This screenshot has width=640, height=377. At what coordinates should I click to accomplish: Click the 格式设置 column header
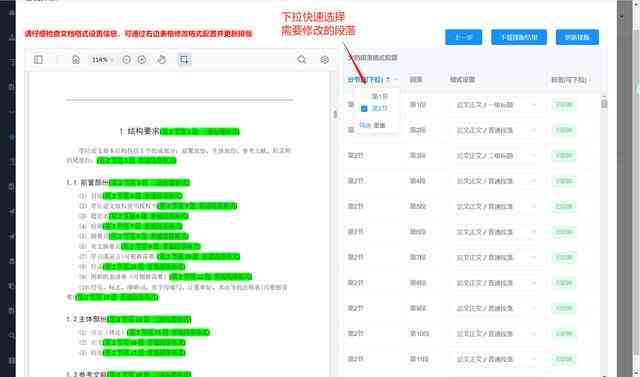click(462, 80)
